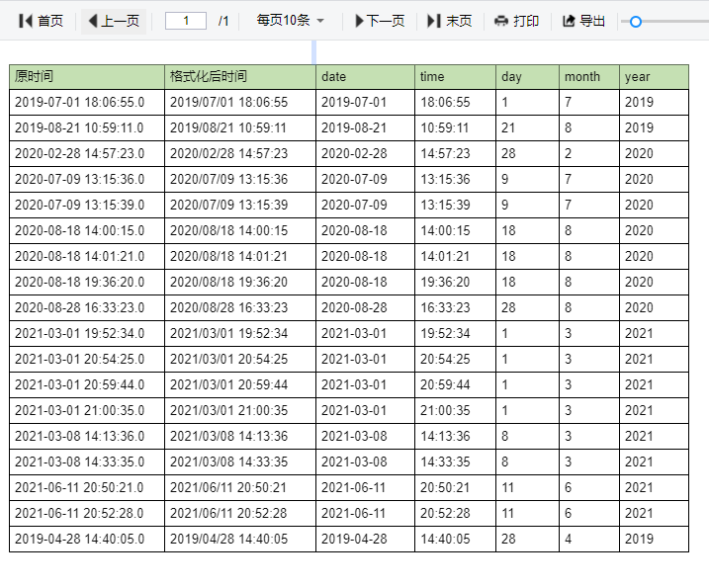Click date cell 2020-08-28
This screenshot has height=588, width=709.
365,308
